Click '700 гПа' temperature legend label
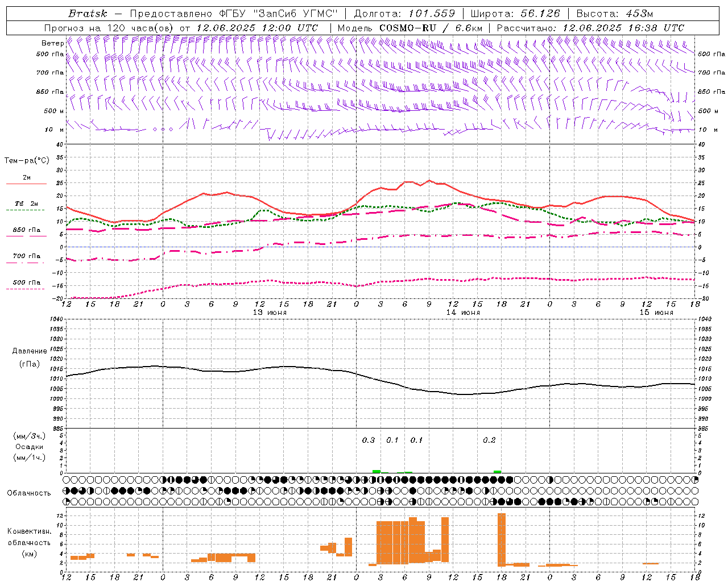 (27, 256)
